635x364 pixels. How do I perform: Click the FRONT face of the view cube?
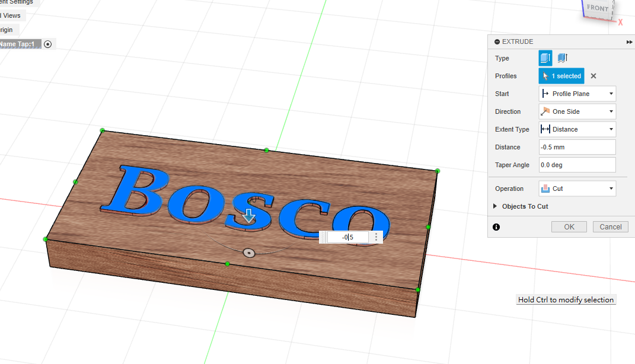(x=597, y=8)
